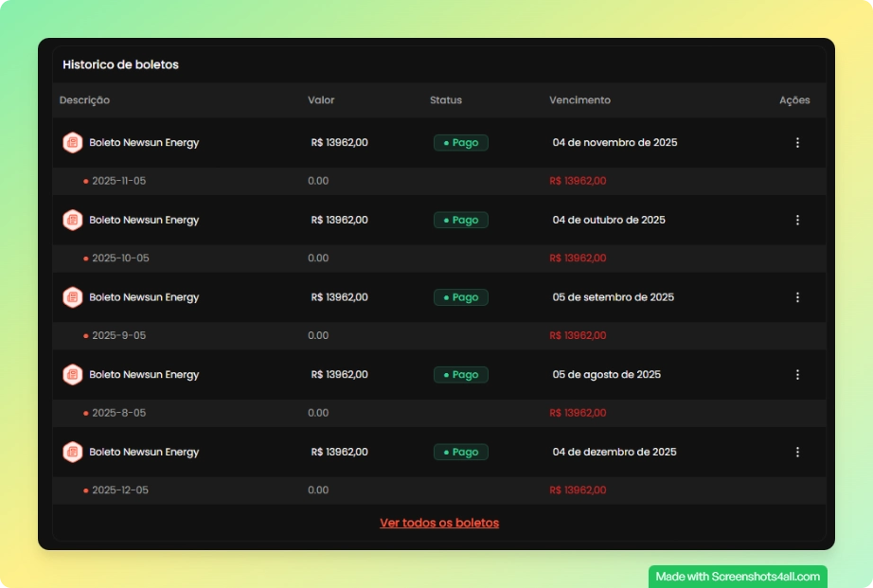
Task: Click red R$ 13962,00 amount under December boleto
Action: [578, 490]
